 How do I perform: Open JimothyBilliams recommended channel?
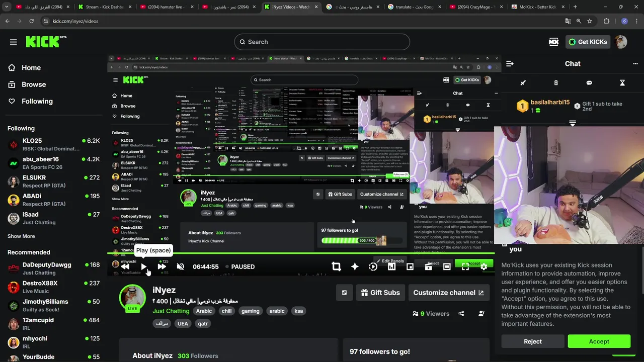(x=54, y=305)
